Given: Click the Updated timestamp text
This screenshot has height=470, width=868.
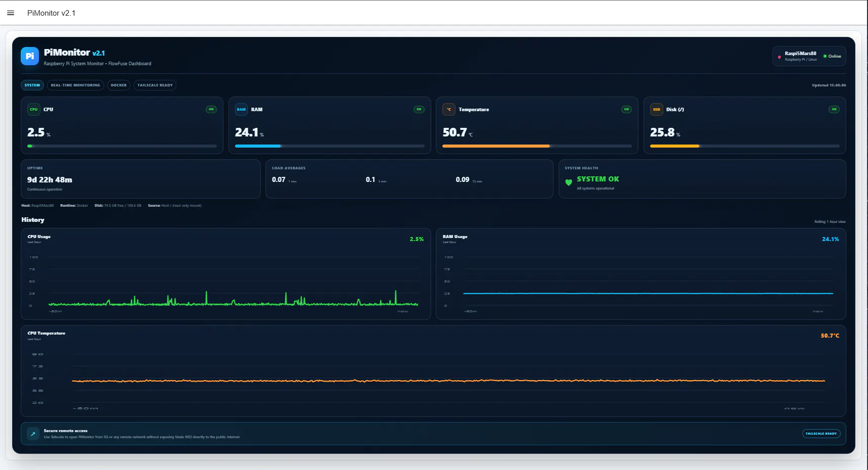Looking at the screenshot, I should coord(829,85).
